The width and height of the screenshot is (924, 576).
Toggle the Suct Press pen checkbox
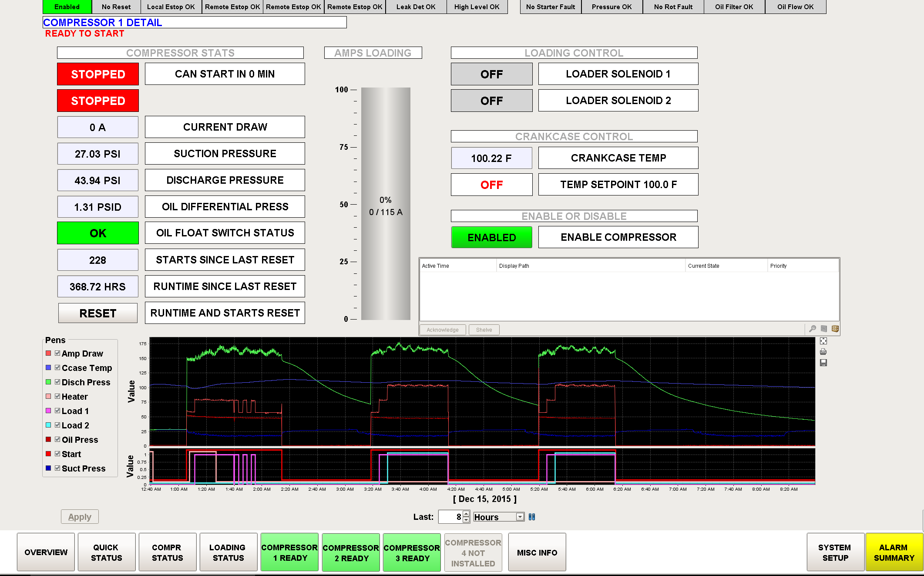(x=57, y=468)
